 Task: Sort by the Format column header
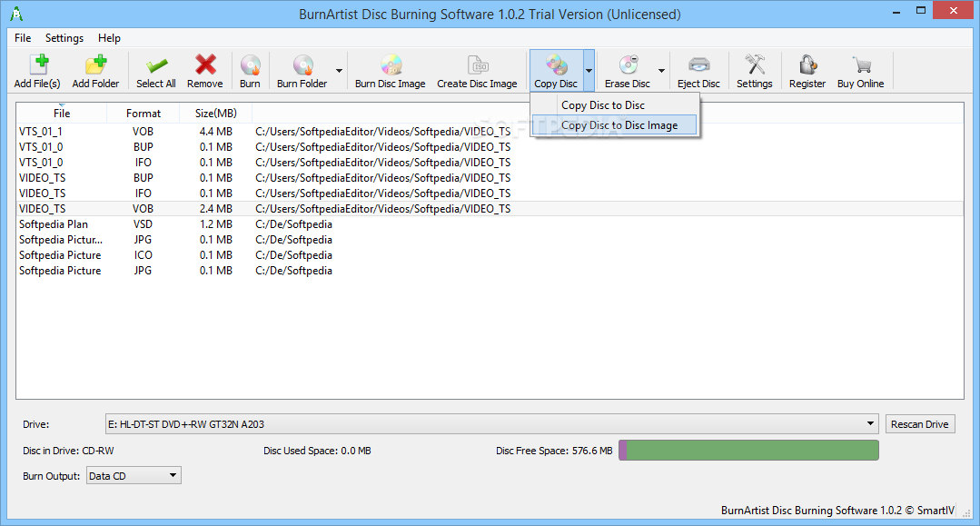point(144,114)
